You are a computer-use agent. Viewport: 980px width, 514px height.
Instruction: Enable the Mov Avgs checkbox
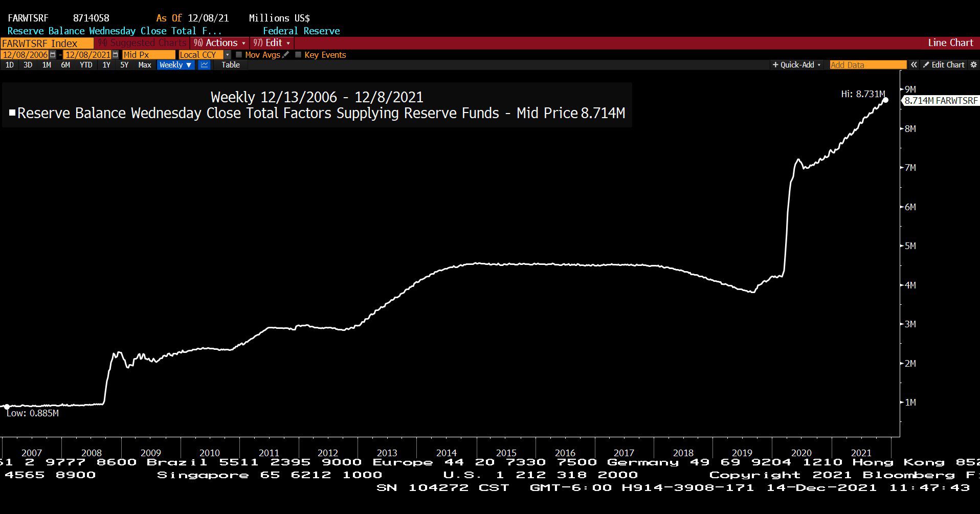point(239,55)
